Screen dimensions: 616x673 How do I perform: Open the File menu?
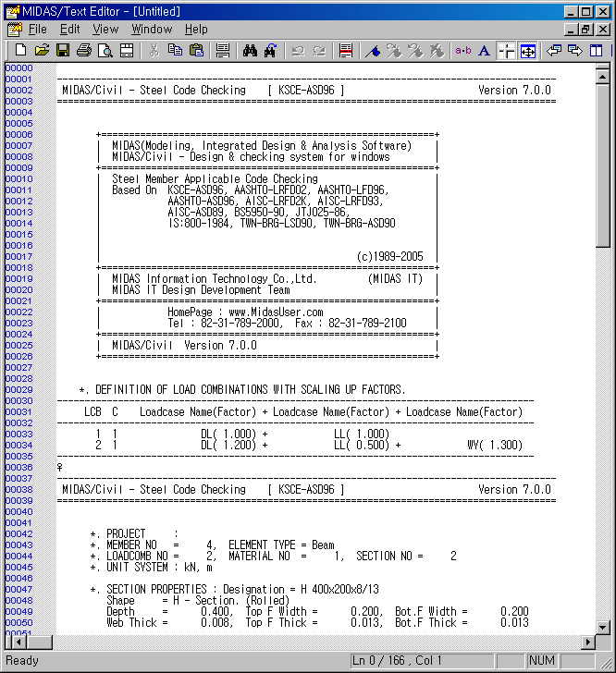[x=38, y=30]
